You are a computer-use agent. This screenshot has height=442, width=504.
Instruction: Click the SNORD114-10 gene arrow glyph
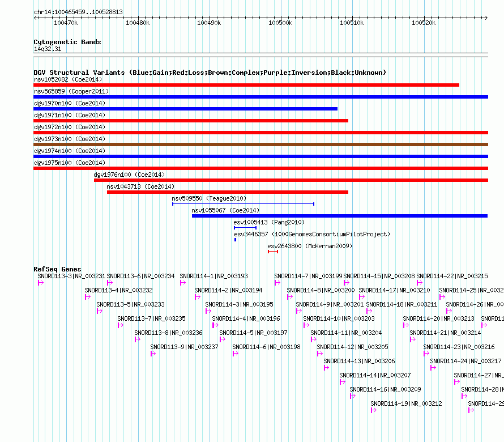click(306, 325)
